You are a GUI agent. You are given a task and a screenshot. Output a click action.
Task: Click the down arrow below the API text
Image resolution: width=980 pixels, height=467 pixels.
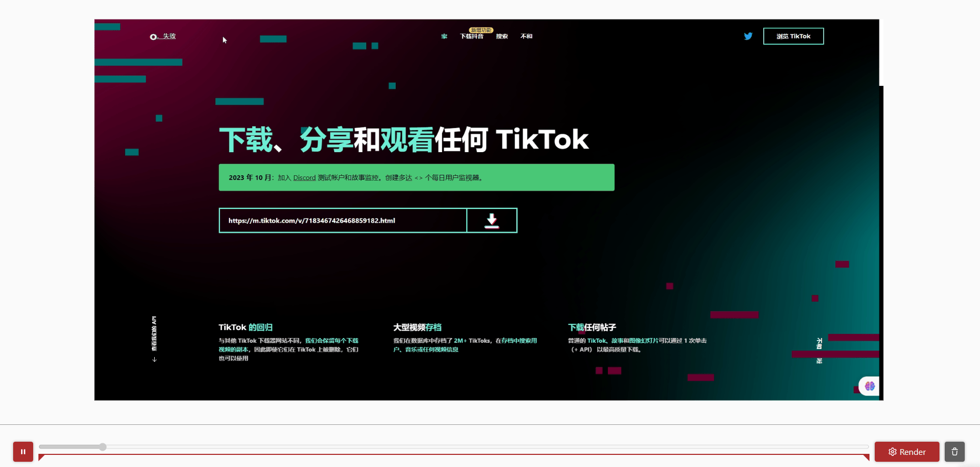click(154, 360)
